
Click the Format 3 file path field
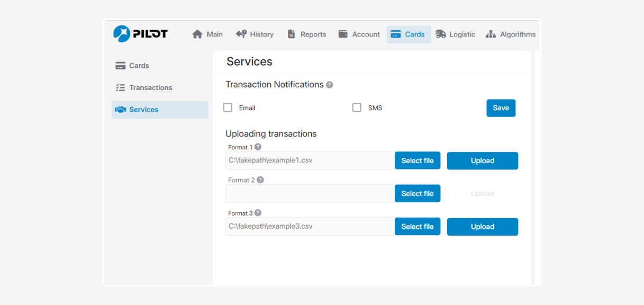[310, 227]
